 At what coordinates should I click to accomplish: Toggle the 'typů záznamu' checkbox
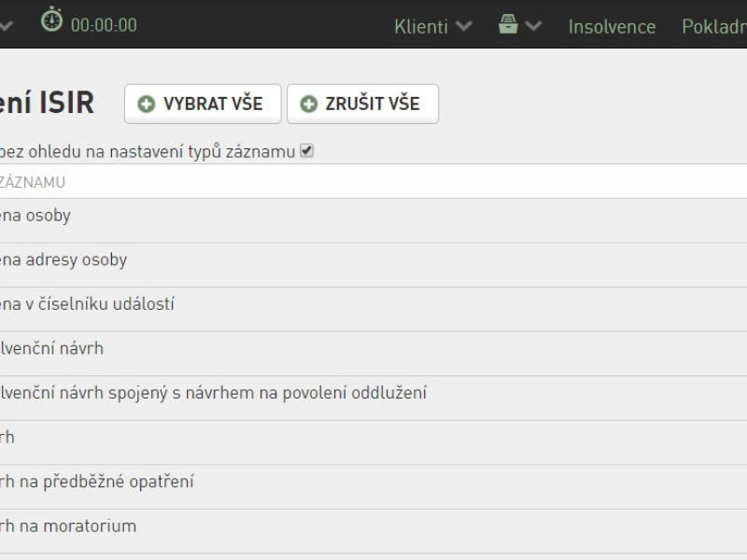(x=306, y=151)
